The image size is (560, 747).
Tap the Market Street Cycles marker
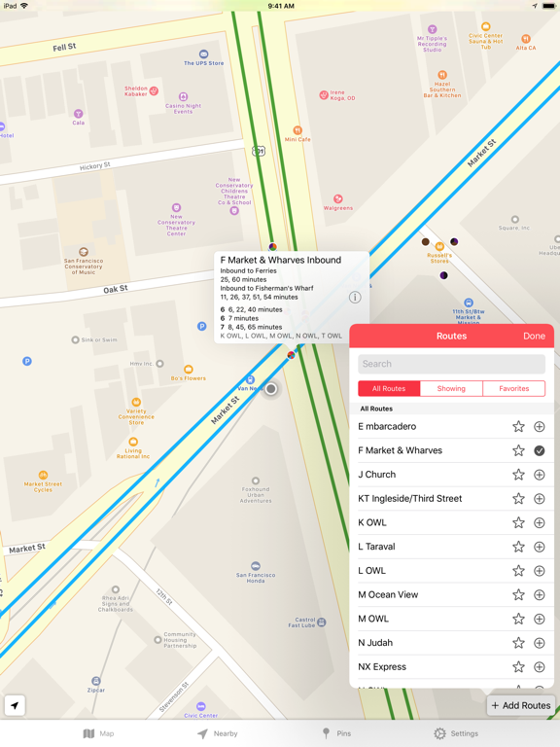pos(43,475)
